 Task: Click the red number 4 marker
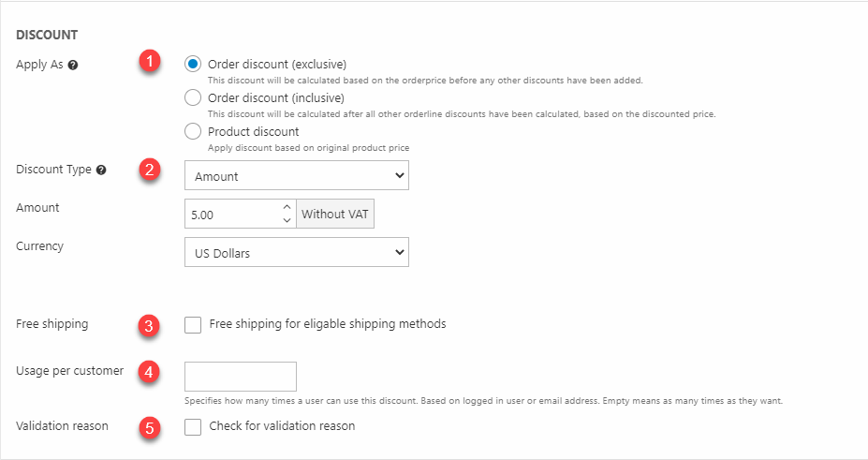pyautogui.click(x=149, y=371)
